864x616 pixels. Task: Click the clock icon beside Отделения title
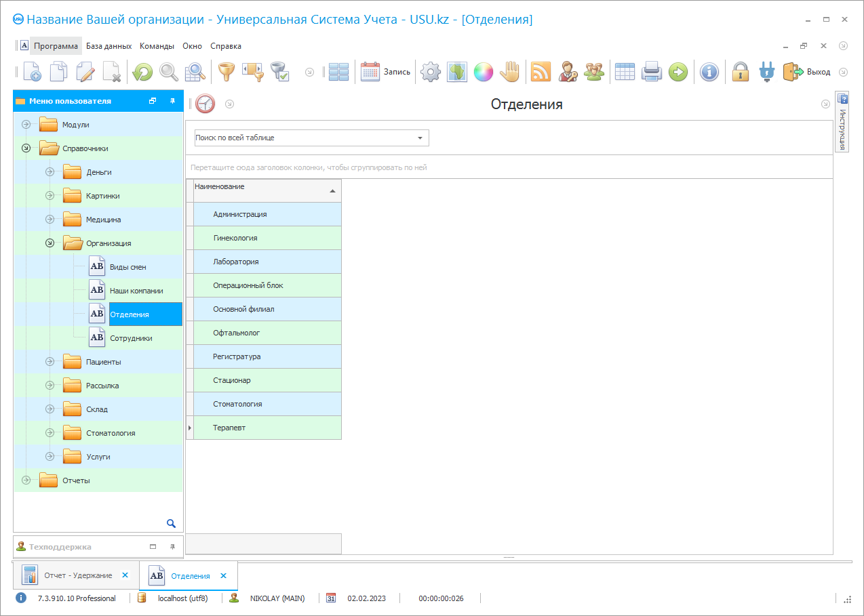tap(205, 104)
